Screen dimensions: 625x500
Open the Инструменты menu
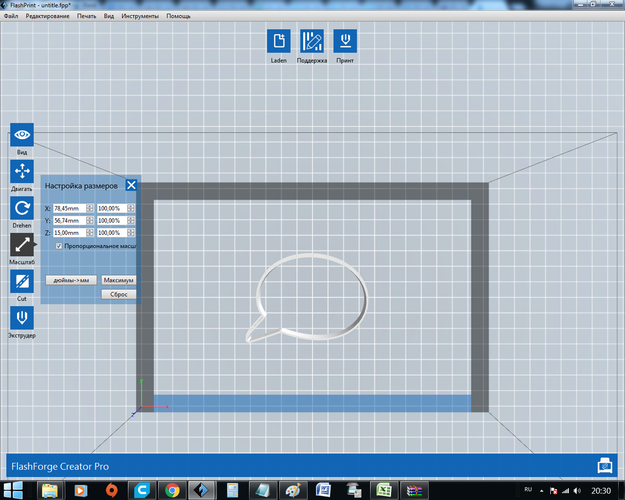pyautogui.click(x=140, y=16)
